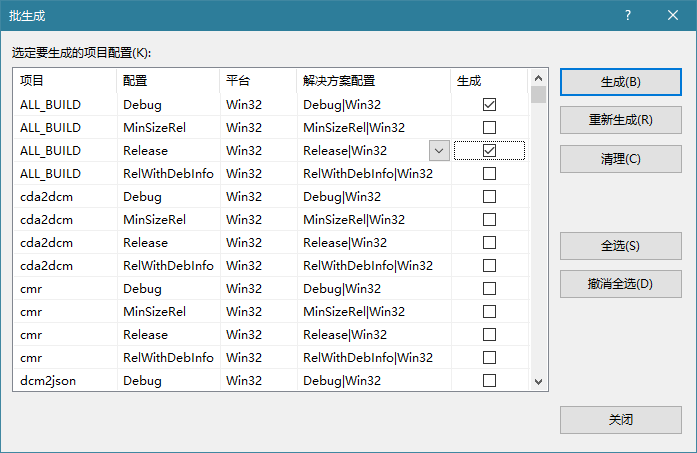The height and width of the screenshot is (453, 697).
Task: Close the batch build dialog with X
Action: point(673,16)
